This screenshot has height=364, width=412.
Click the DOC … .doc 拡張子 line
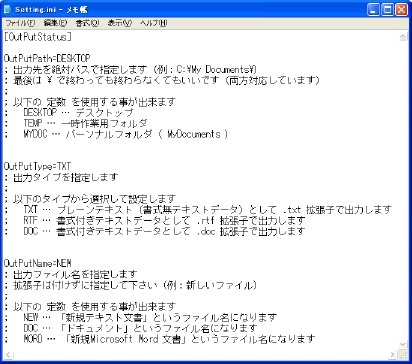155,231
